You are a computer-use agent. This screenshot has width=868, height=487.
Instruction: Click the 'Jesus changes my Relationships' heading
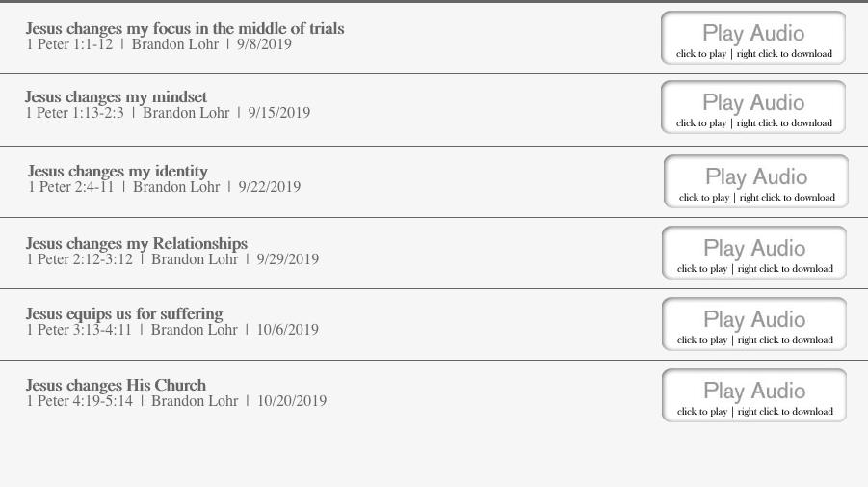tap(136, 244)
